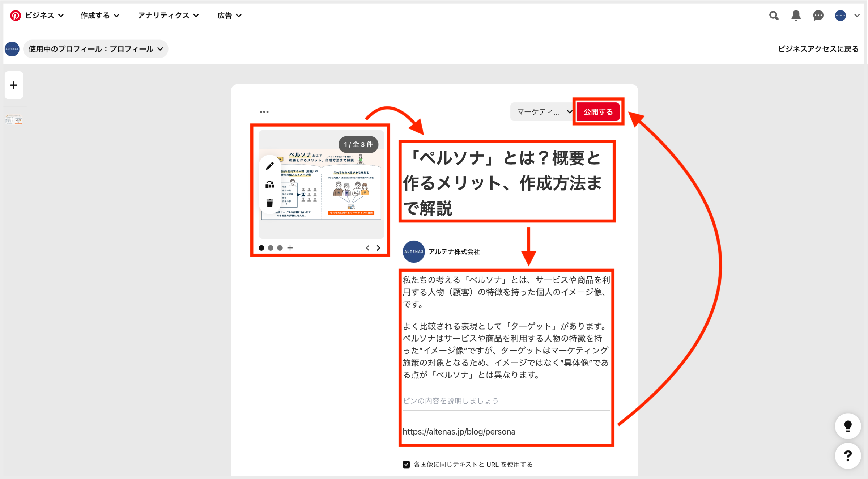Open the question mark help button
The width and height of the screenshot is (868, 479).
click(x=848, y=455)
